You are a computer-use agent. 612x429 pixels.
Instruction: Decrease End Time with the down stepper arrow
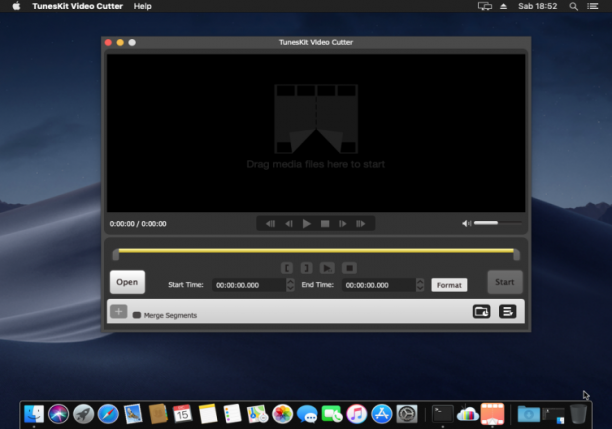click(x=420, y=288)
